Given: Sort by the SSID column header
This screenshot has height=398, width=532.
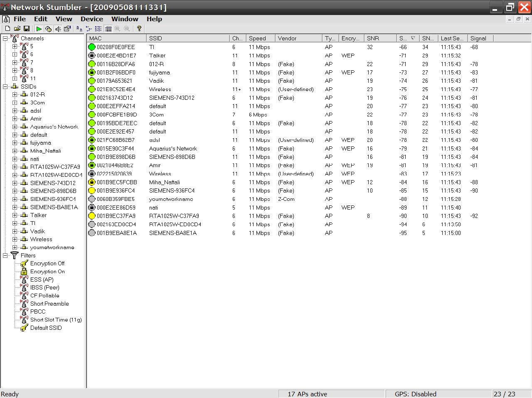Looking at the screenshot, I should tap(188, 38).
